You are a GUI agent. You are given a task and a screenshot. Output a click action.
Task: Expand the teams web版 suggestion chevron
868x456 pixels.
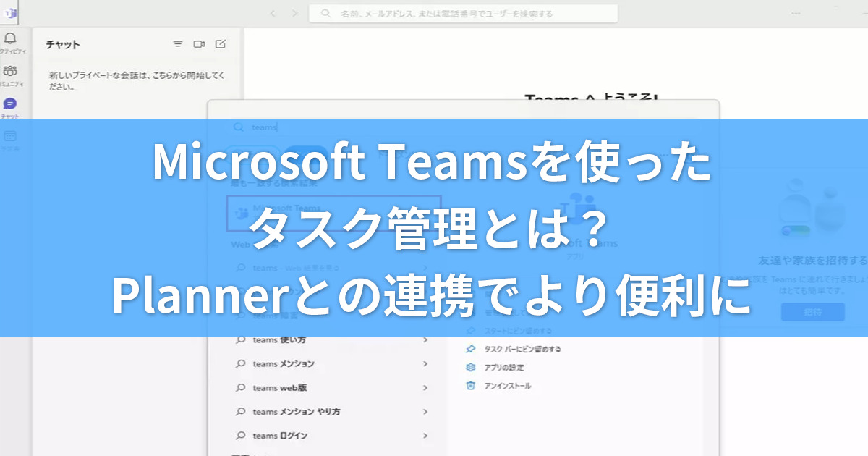click(425, 388)
